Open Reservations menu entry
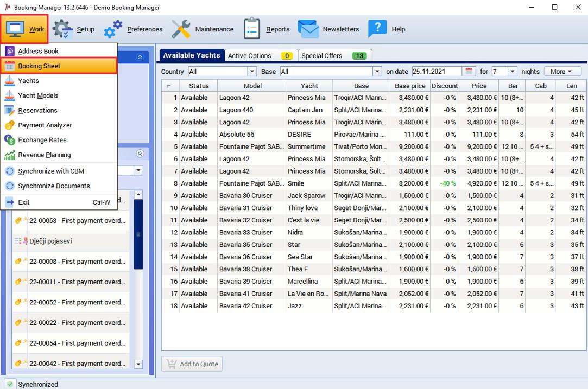Image resolution: width=588 pixels, height=389 pixels. pos(59,110)
